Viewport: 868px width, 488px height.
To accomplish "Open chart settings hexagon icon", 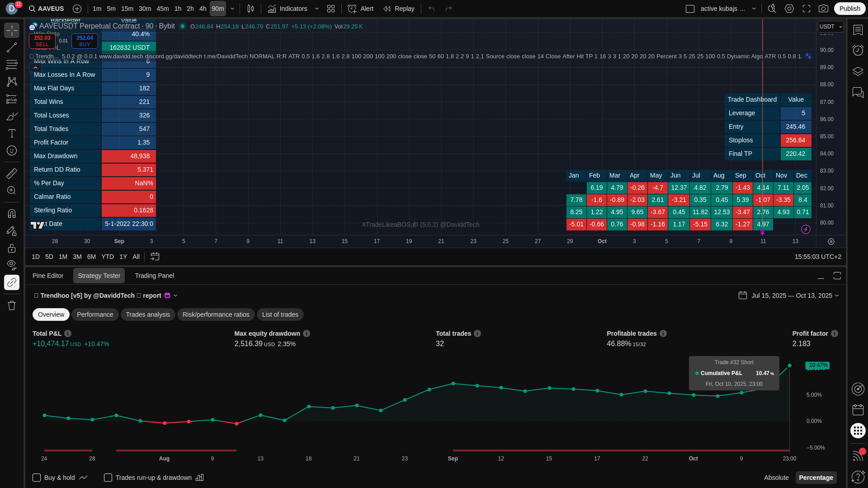I will (x=789, y=9).
